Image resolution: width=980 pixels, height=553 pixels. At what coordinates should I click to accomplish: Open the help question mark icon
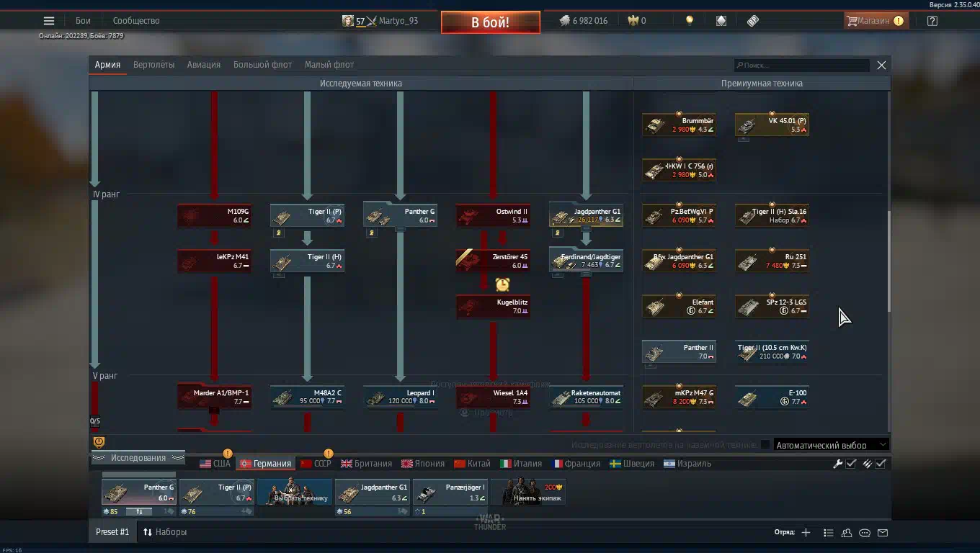tap(932, 21)
